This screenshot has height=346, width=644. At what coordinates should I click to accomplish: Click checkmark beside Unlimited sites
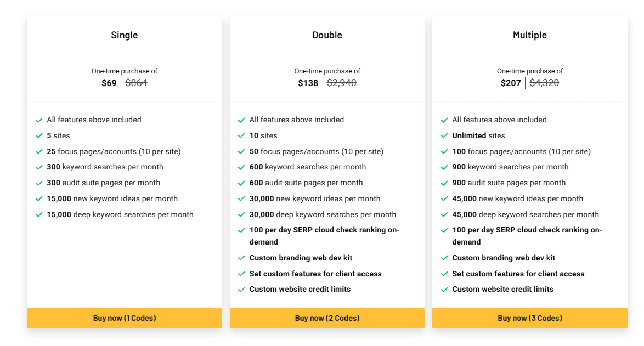click(x=444, y=136)
